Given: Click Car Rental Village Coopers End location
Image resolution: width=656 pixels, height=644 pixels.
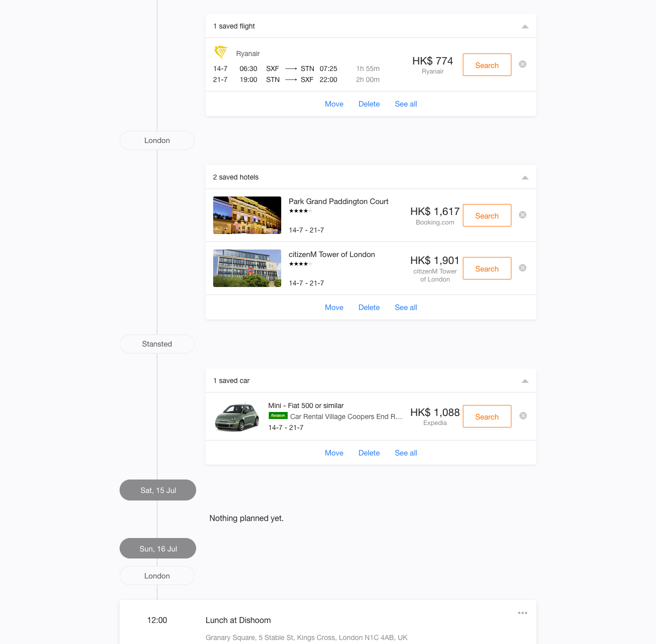Looking at the screenshot, I should 346,416.
